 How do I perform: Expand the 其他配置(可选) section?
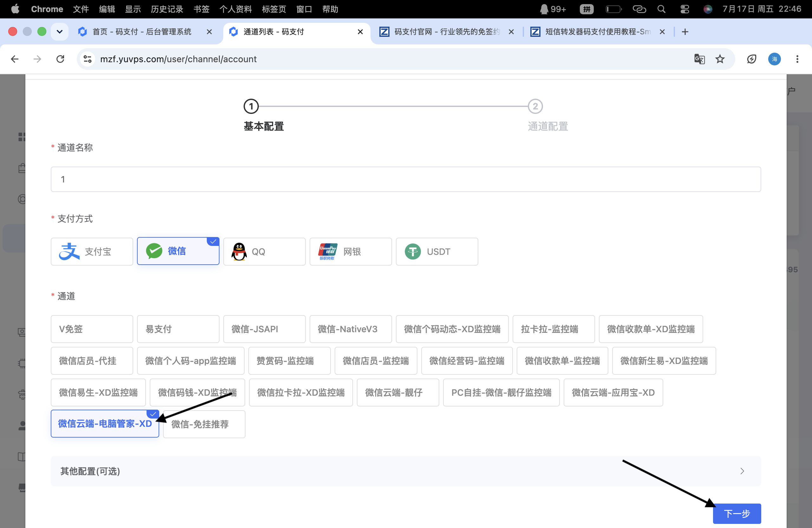coord(406,471)
